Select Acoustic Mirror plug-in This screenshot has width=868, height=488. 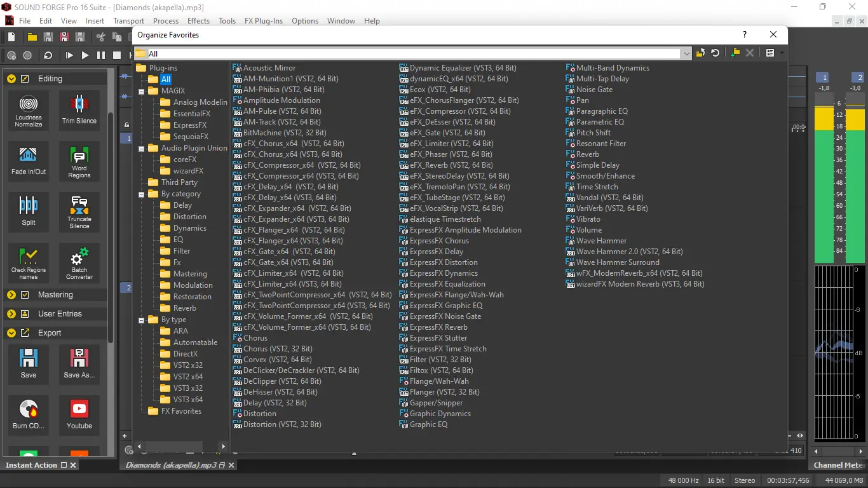[x=264, y=68]
